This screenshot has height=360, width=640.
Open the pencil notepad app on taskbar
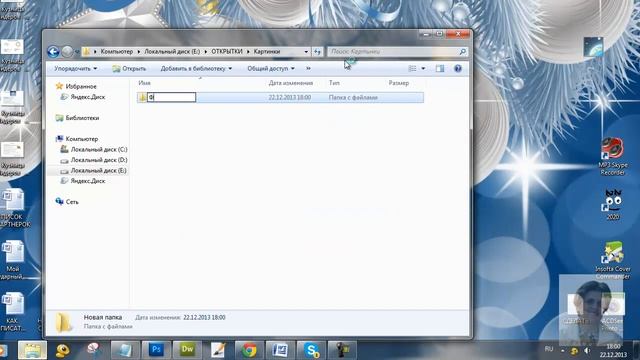(218, 350)
